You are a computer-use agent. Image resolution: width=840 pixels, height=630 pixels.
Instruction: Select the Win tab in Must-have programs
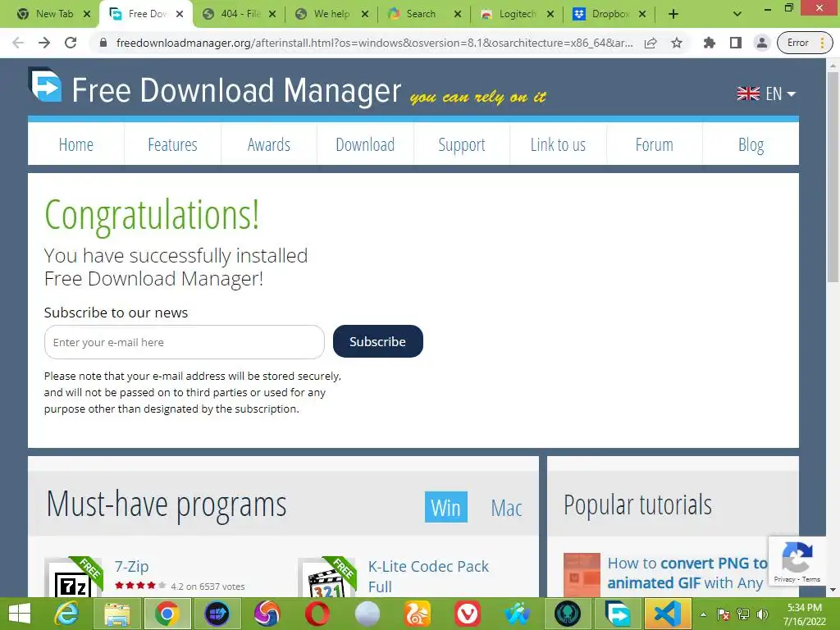[x=445, y=507]
